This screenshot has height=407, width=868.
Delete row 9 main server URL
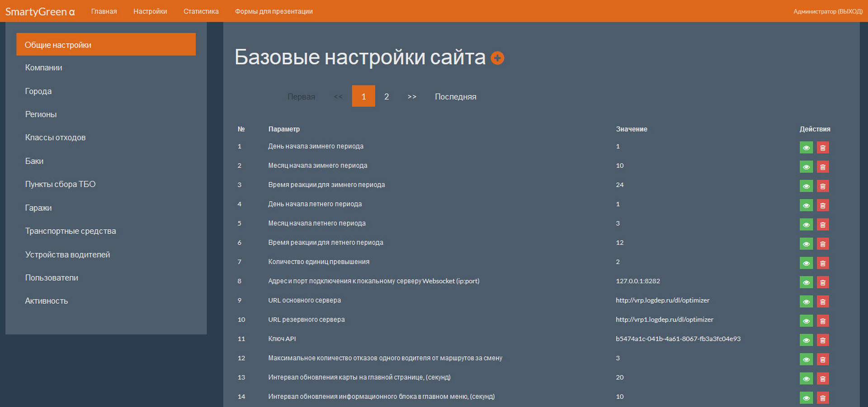(x=823, y=302)
